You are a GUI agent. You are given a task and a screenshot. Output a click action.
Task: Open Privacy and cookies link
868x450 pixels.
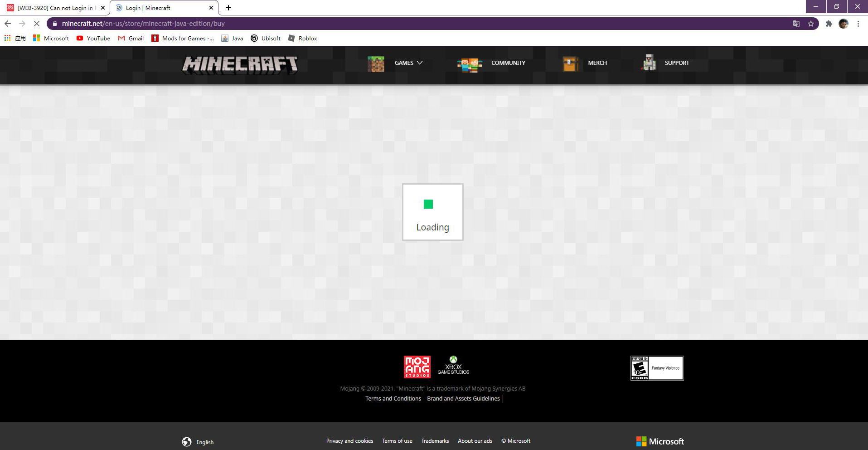(349, 441)
